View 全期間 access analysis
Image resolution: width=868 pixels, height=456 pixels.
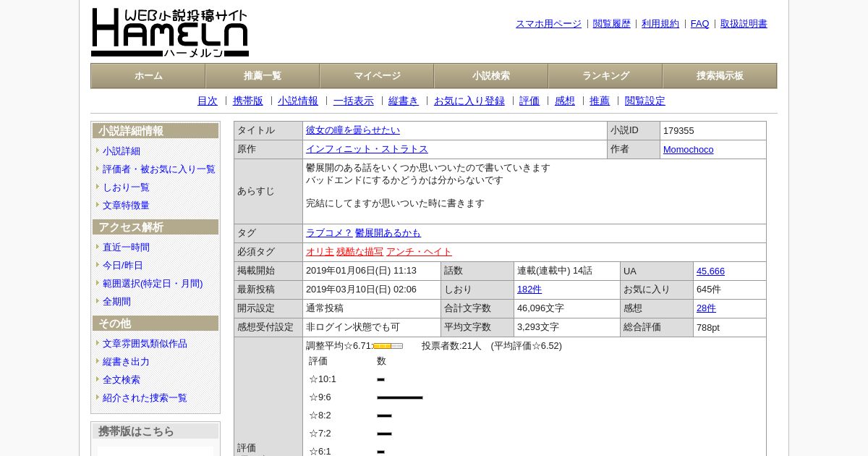(x=116, y=302)
